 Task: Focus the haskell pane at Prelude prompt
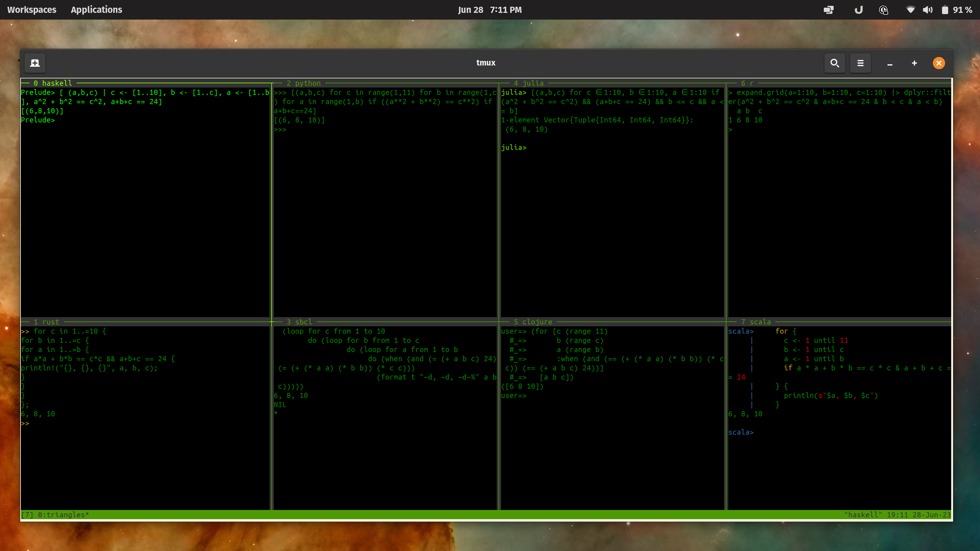[x=38, y=120]
